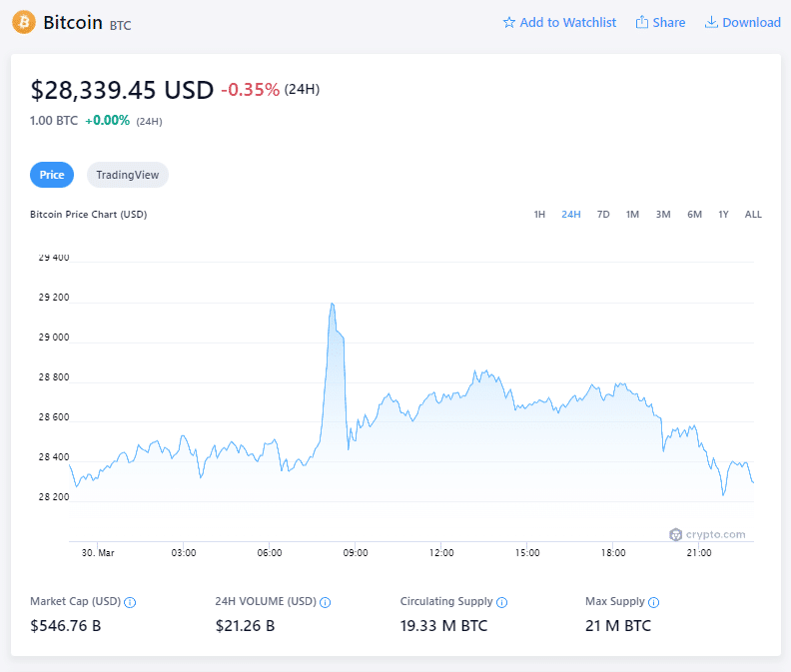Set chart range to ALL

[x=753, y=215]
